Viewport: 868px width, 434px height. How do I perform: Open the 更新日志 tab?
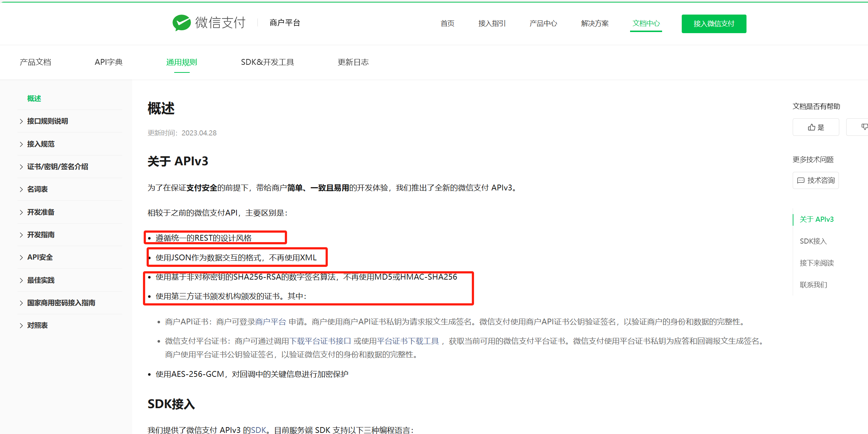pos(353,62)
